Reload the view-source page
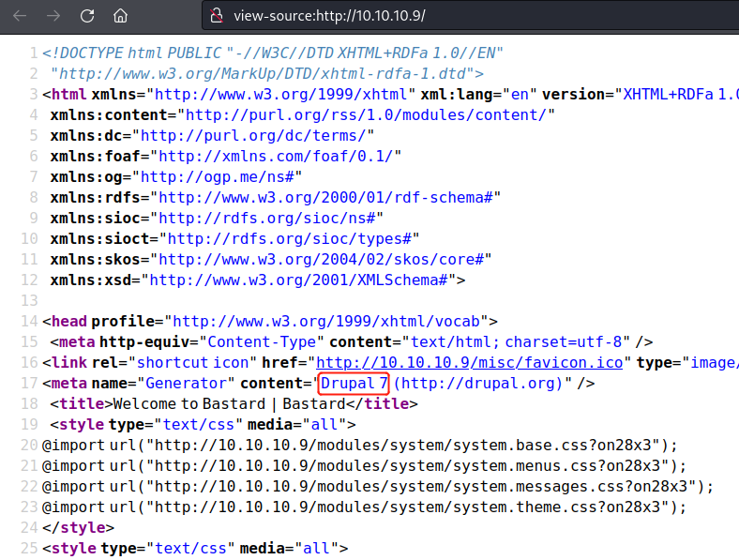Viewport: 739px width, 560px height. point(86,16)
